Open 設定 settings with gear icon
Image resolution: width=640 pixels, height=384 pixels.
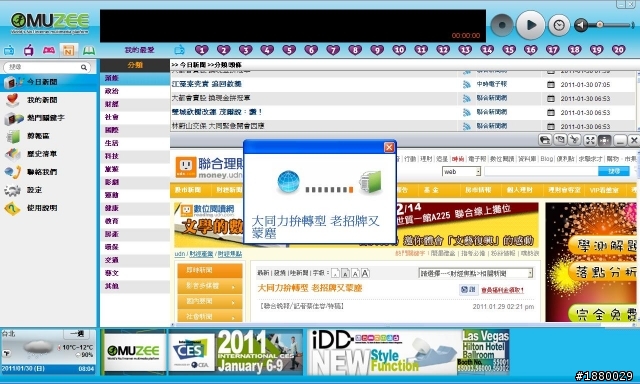(x=48, y=190)
